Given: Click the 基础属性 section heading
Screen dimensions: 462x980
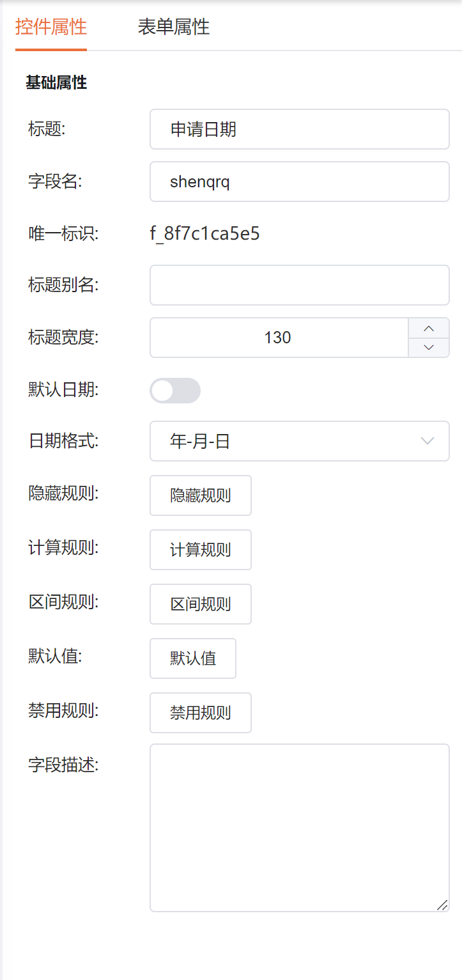Looking at the screenshot, I should pyautogui.click(x=56, y=82).
